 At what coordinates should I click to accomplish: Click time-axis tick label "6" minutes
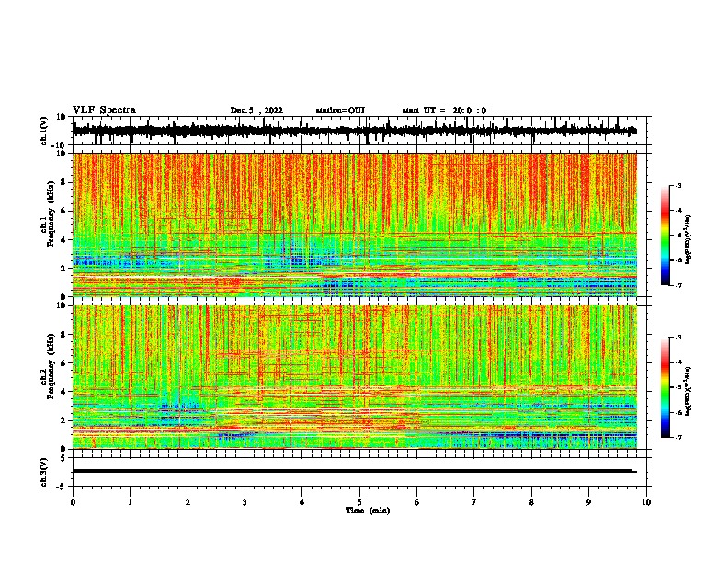[x=416, y=502]
